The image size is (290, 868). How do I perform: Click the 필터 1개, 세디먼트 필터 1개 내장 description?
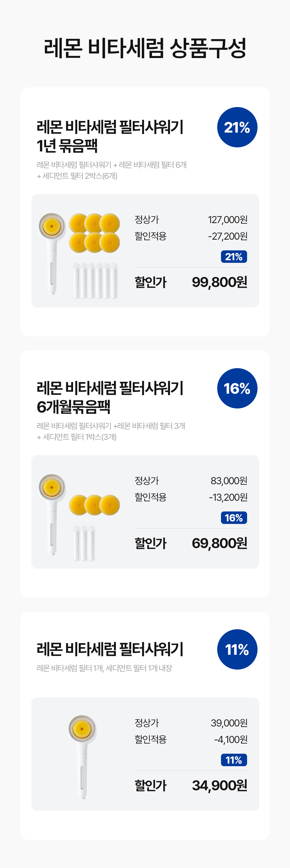[104, 668]
